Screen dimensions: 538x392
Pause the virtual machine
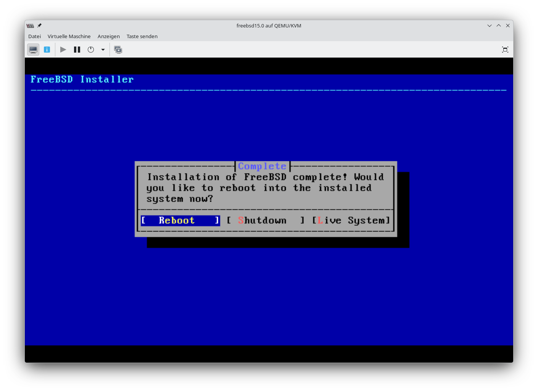(x=77, y=50)
